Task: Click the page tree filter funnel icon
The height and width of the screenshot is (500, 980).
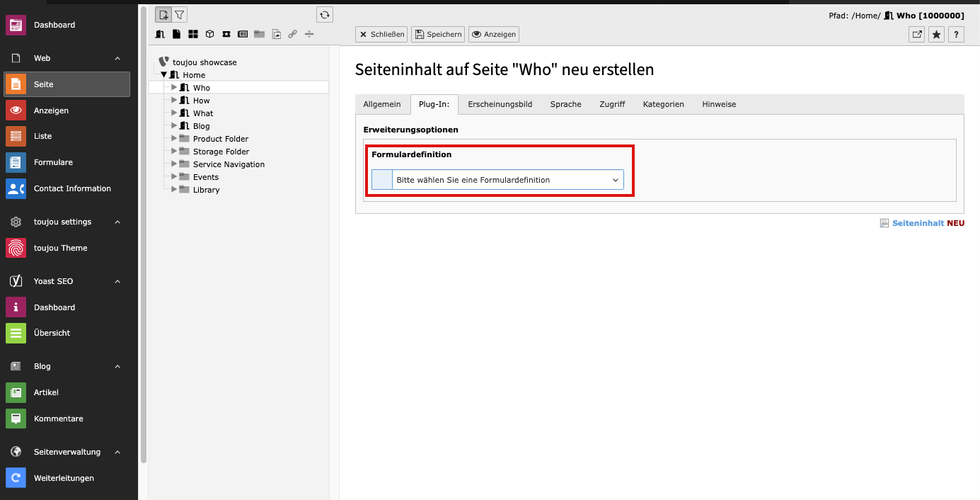Action: [x=180, y=14]
